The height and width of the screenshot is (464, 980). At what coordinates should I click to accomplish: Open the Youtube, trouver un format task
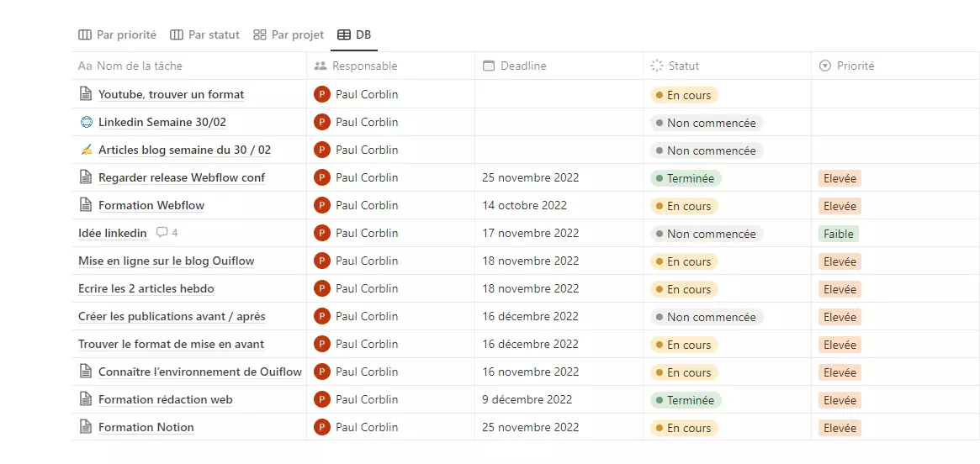coord(172,94)
